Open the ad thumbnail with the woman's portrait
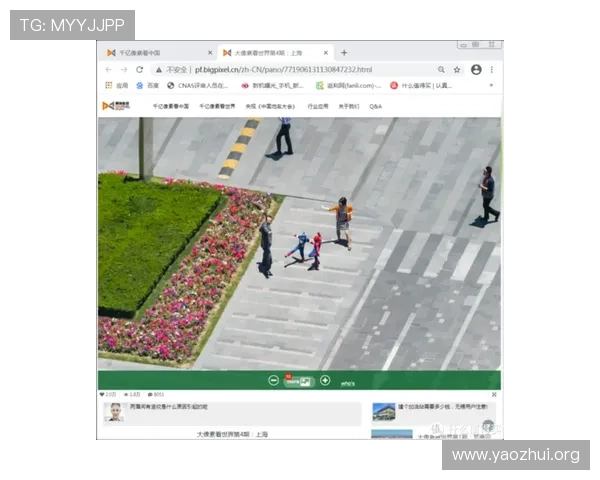The height and width of the screenshot is (480, 600). [x=114, y=413]
